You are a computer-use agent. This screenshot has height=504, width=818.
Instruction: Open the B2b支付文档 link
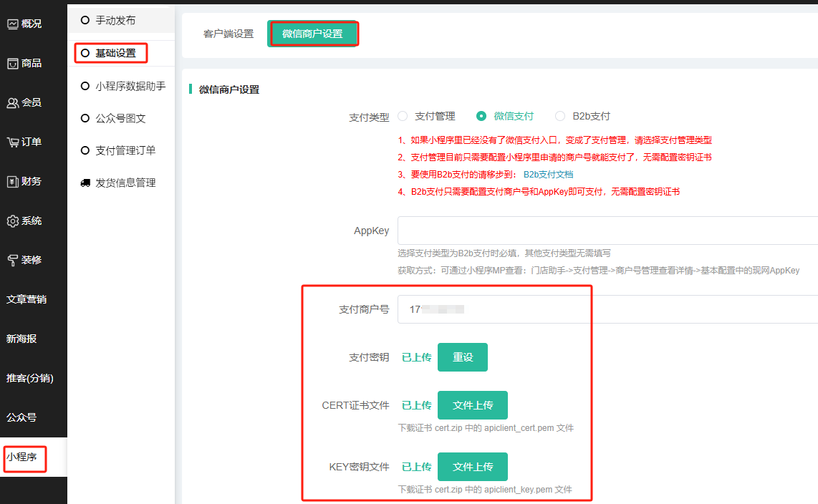click(548, 174)
